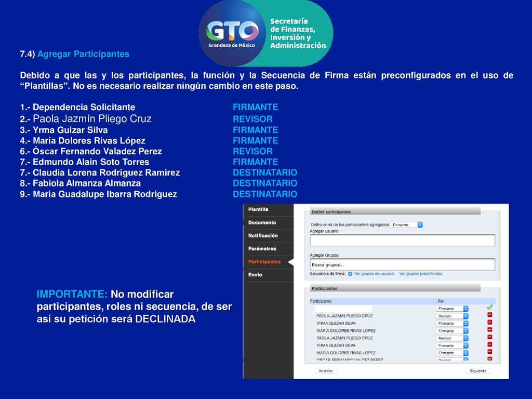Click Secretaría de Finanzas, Inversión y Administración text

[x=298, y=33]
